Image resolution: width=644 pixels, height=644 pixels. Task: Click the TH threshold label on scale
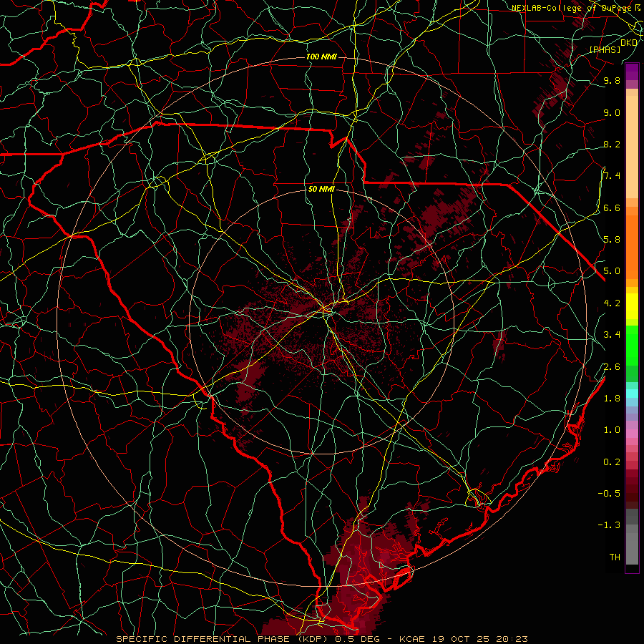pyautogui.click(x=615, y=557)
